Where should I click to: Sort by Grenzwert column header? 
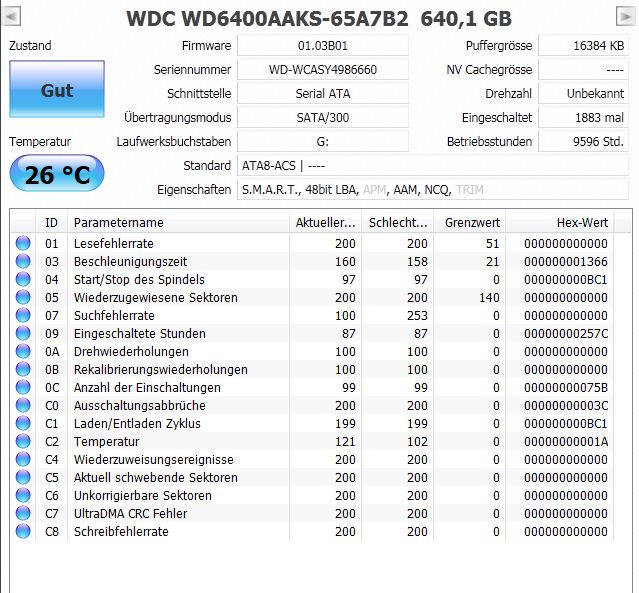point(469,223)
